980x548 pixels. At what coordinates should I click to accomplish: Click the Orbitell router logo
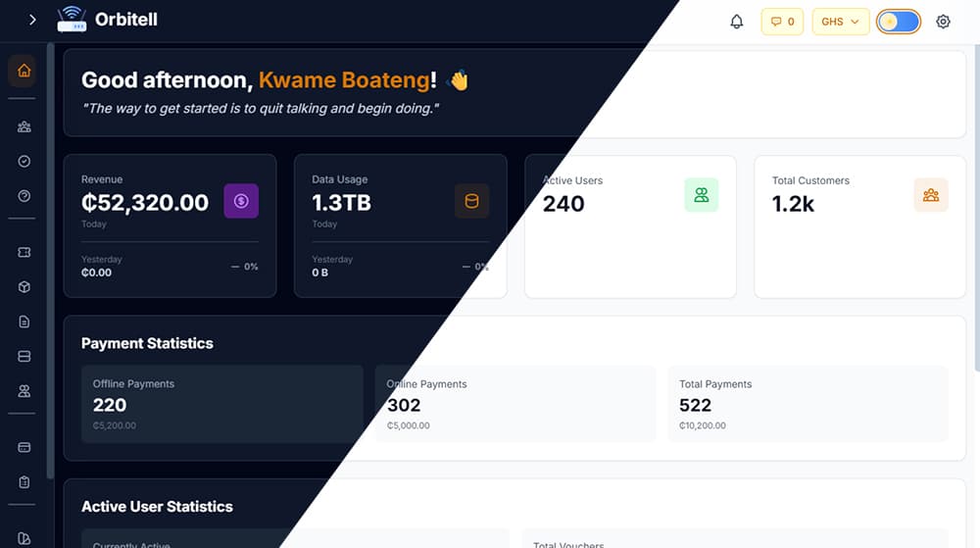(x=72, y=20)
